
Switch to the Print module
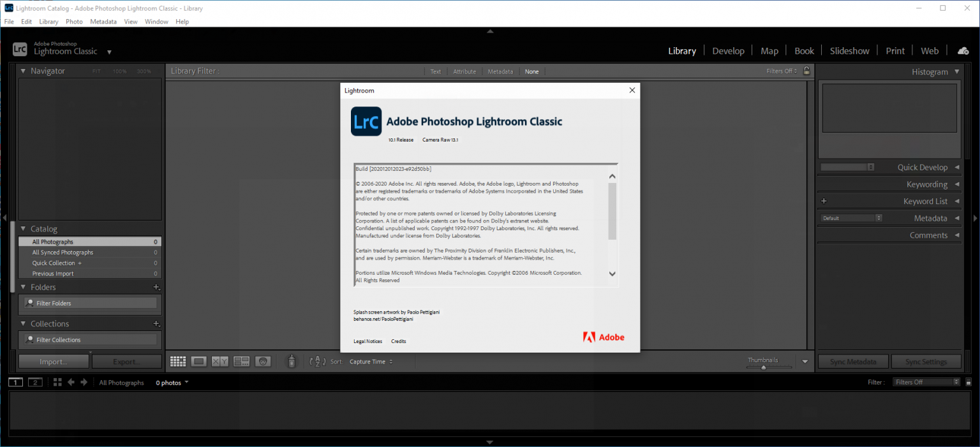coord(895,51)
